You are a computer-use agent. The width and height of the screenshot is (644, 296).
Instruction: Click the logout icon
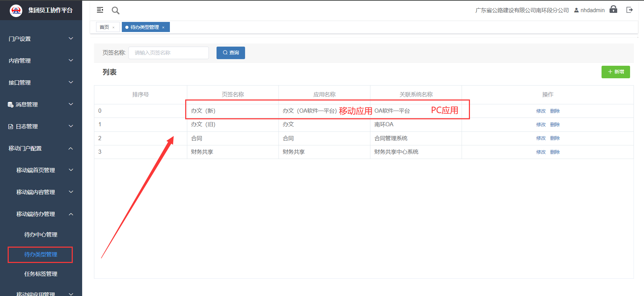tap(629, 10)
